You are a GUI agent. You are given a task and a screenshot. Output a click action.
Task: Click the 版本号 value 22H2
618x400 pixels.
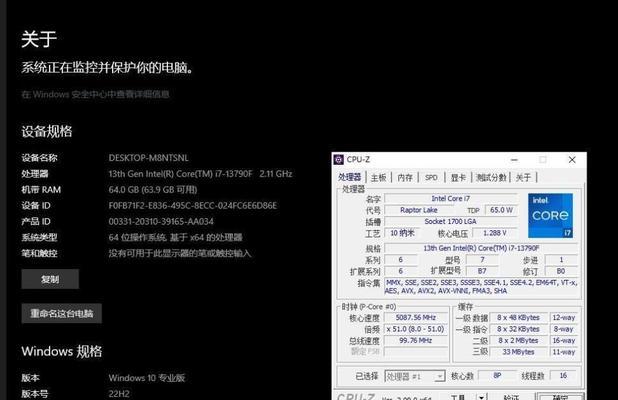tap(119, 394)
